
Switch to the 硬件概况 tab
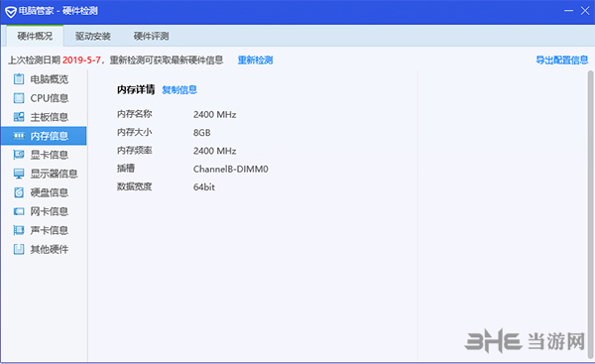tap(35, 36)
